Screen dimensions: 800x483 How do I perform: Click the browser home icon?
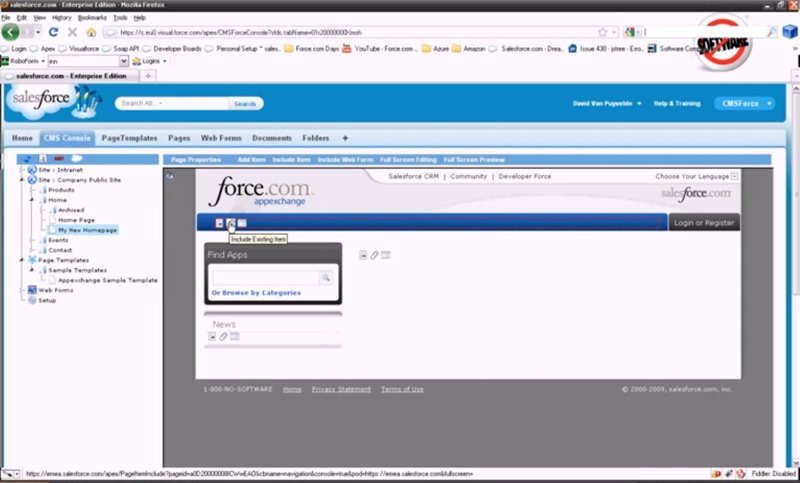[x=91, y=32]
